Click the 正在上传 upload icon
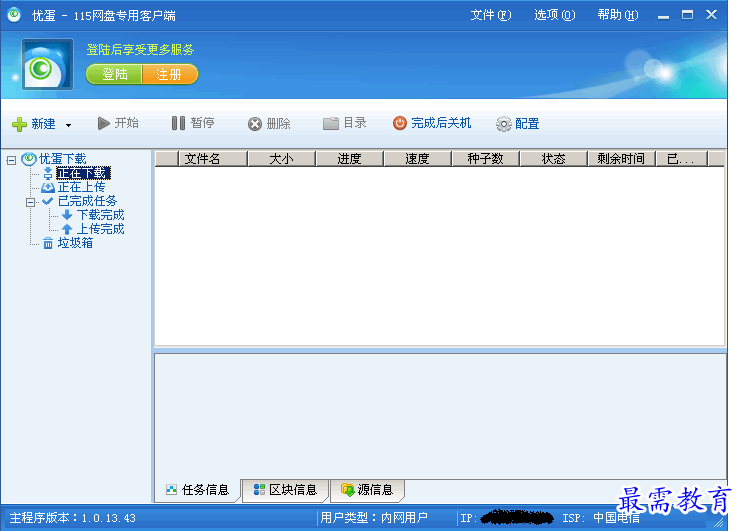 (x=48, y=187)
